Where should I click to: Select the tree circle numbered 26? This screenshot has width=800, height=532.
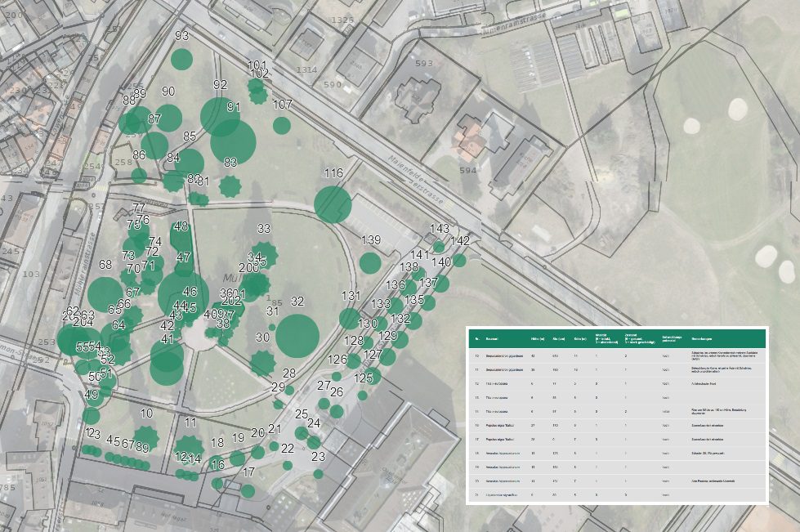pos(336,411)
